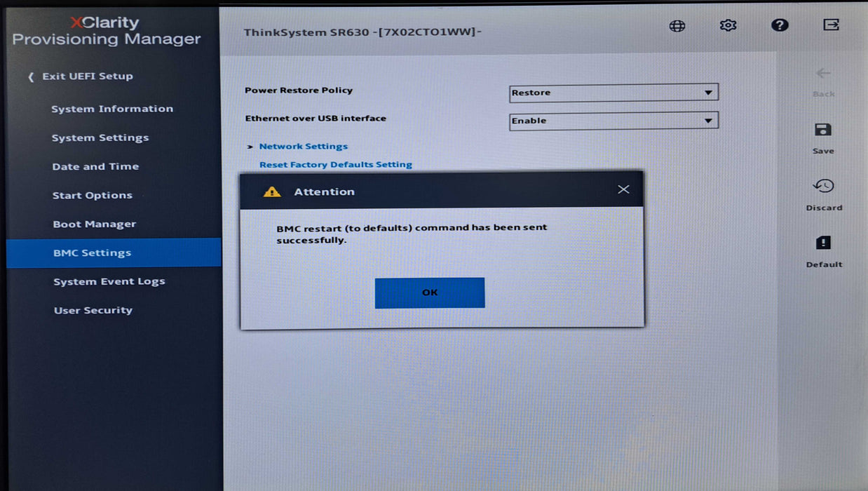868x491 pixels.
Task: Click the Ethernet over USB interface label
Action: [316, 119]
